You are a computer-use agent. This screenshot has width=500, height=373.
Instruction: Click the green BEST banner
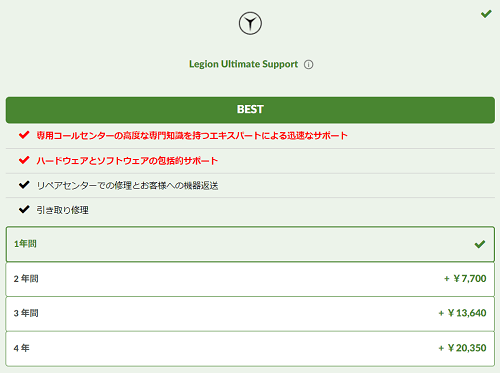pyautogui.click(x=250, y=110)
